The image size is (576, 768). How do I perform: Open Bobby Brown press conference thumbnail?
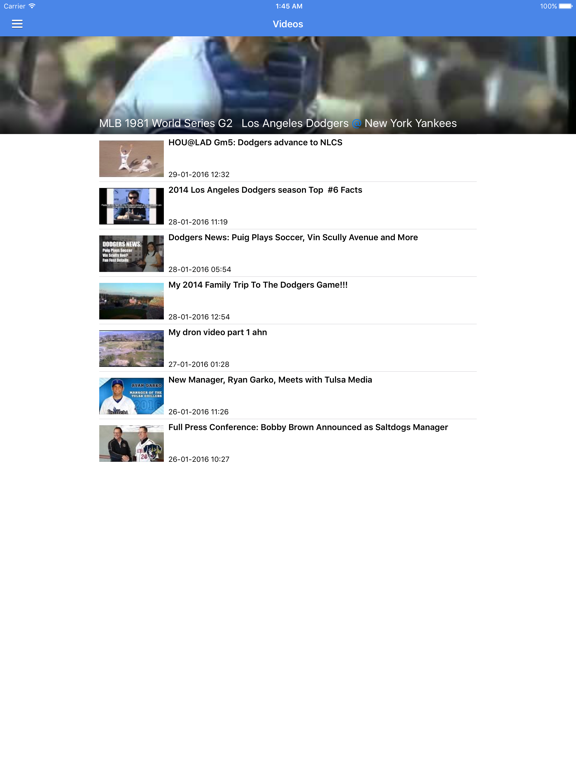(131, 444)
